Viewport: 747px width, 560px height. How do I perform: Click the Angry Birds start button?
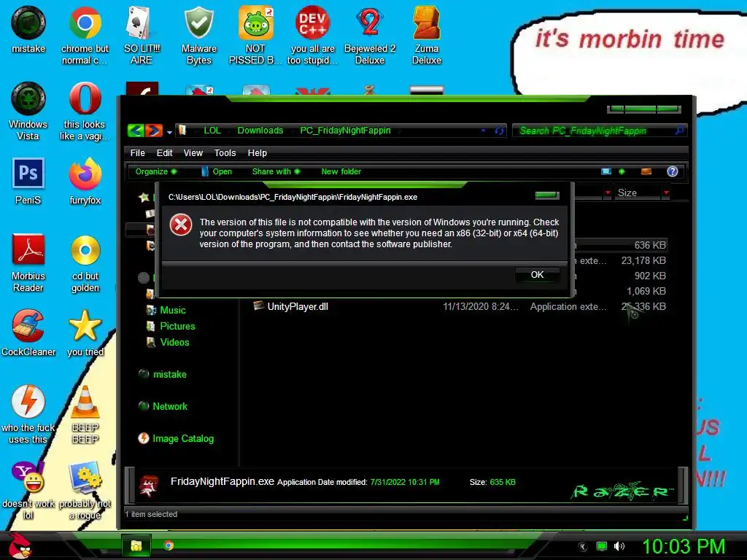pyautogui.click(x=20, y=545)
